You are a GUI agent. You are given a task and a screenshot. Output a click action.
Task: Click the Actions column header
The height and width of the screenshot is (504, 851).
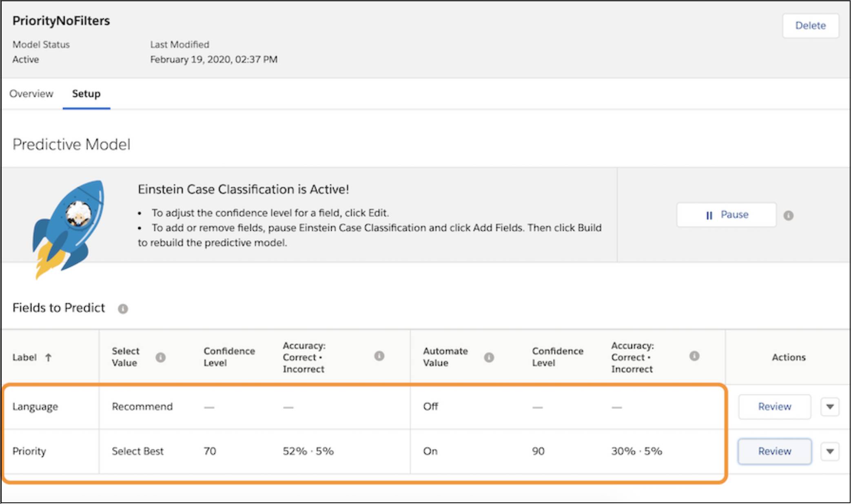click(788, 357)
